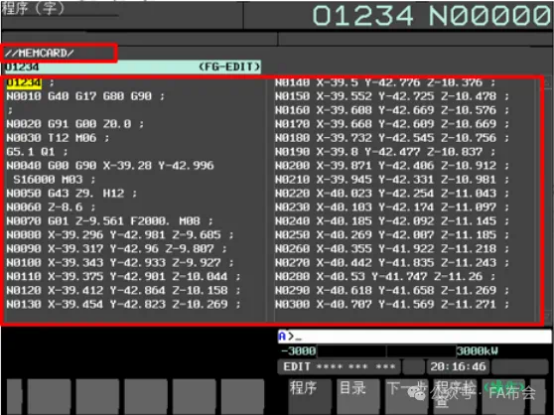Select block N0070 G01 Z-9.561
This screenshot has height=415, width=554.
[x=110, y=221]
